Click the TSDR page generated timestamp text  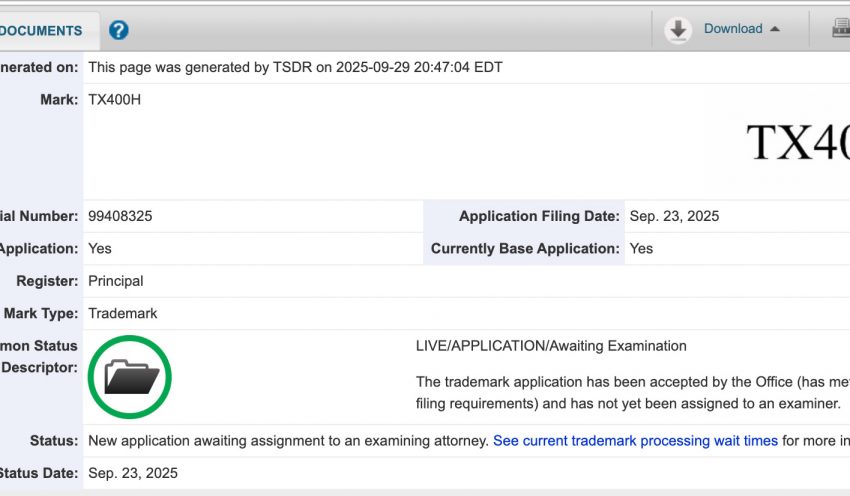point(295,67)
